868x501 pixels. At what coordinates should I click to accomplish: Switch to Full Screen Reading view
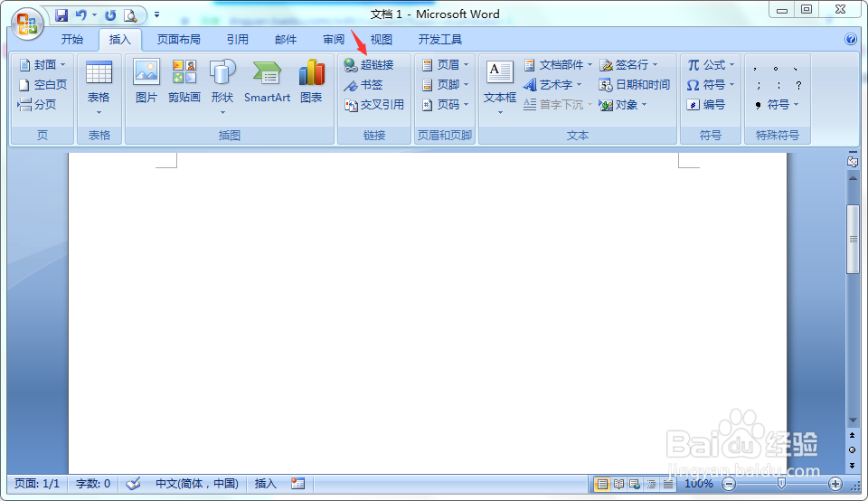(x=618, y=485)
